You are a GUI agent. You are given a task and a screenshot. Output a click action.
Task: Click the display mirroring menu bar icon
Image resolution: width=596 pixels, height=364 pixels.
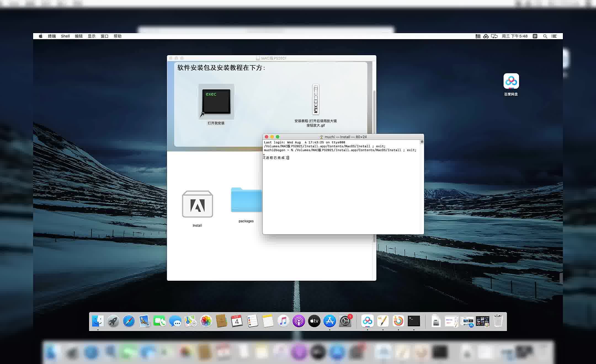pyautogui.click(x=494, y=36)
